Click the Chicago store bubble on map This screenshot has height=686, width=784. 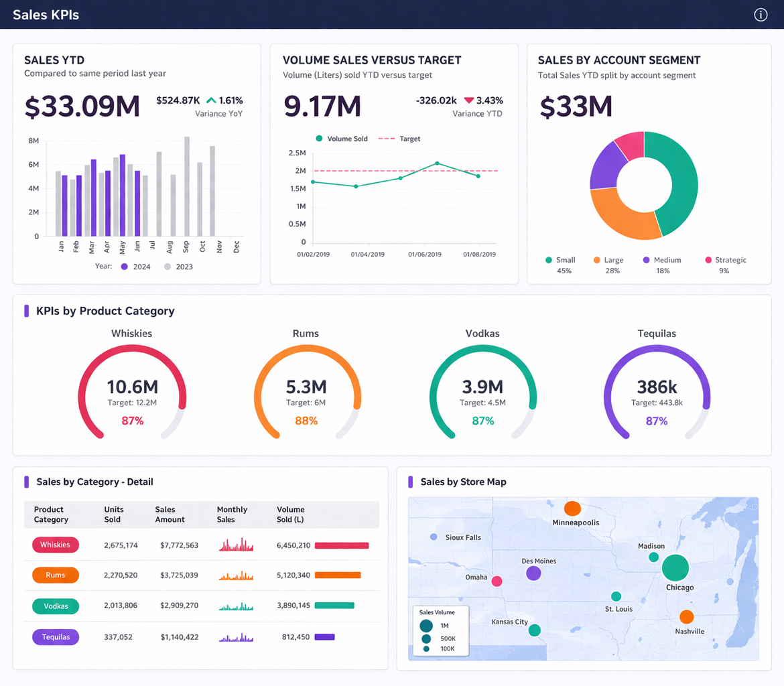[x=675, y=568]
